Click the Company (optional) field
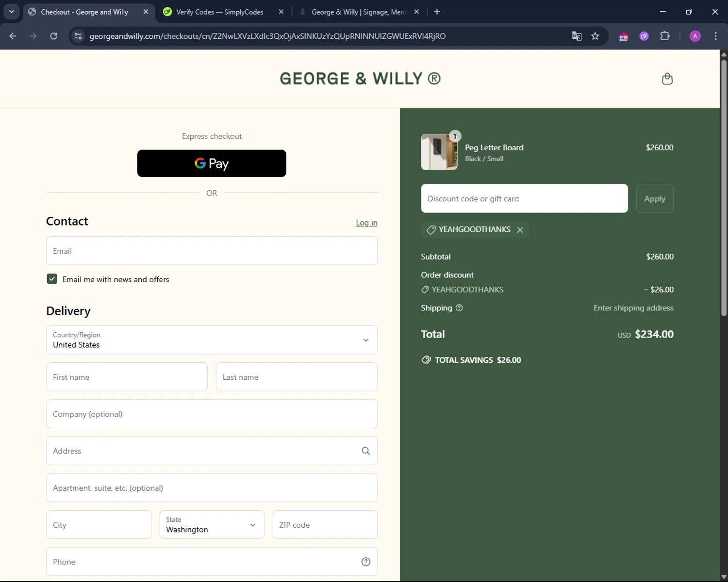728x582 pixels. tap(212, 414)
